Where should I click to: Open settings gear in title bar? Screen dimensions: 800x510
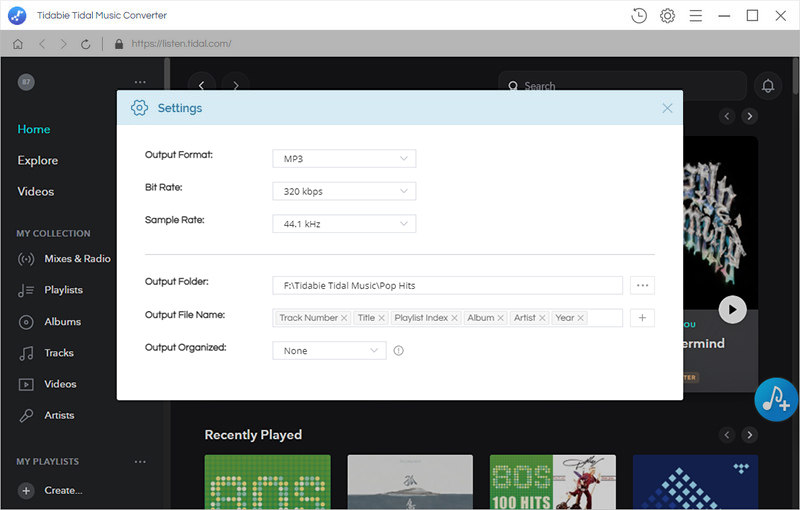(667, 16)
